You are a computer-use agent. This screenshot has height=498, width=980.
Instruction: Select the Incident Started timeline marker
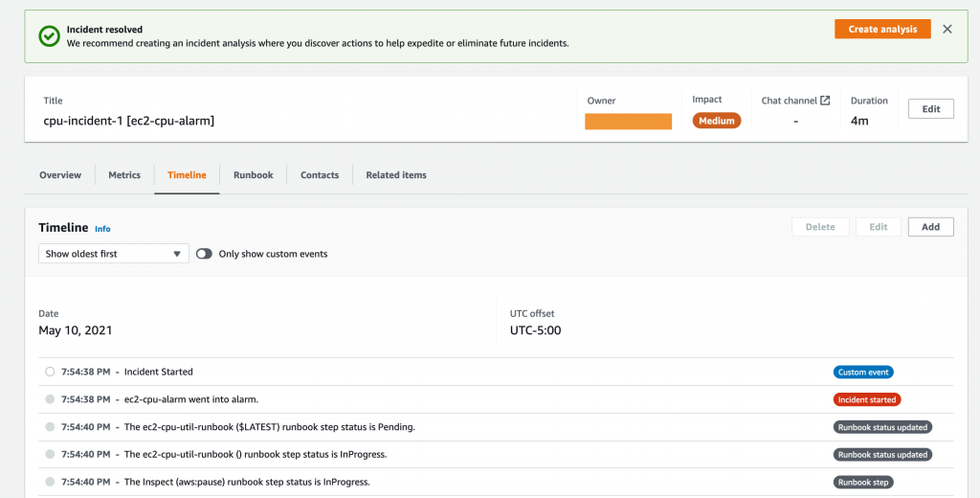tap(50, 372)
